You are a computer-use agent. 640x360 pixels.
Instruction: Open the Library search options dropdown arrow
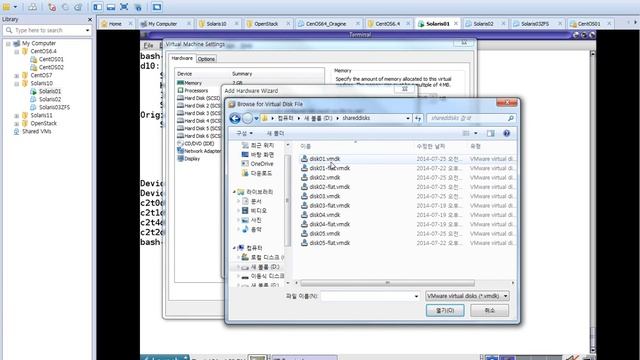[87, 30]
